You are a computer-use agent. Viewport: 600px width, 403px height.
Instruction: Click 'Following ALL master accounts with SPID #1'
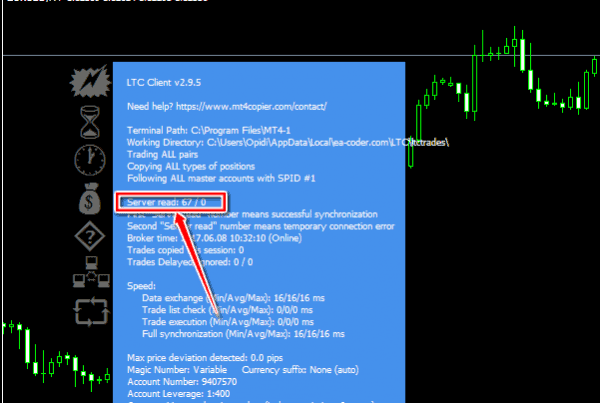pyautogui.click(x=221, y=178)
